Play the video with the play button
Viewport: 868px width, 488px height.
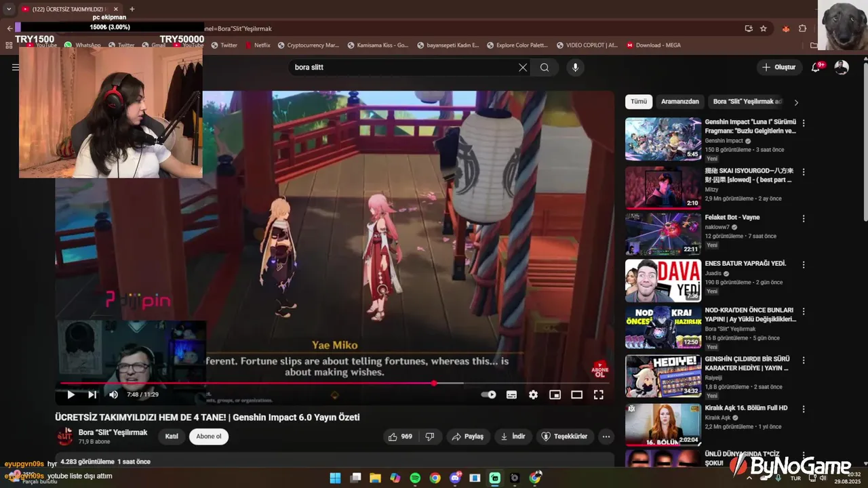tap(71, 394)
